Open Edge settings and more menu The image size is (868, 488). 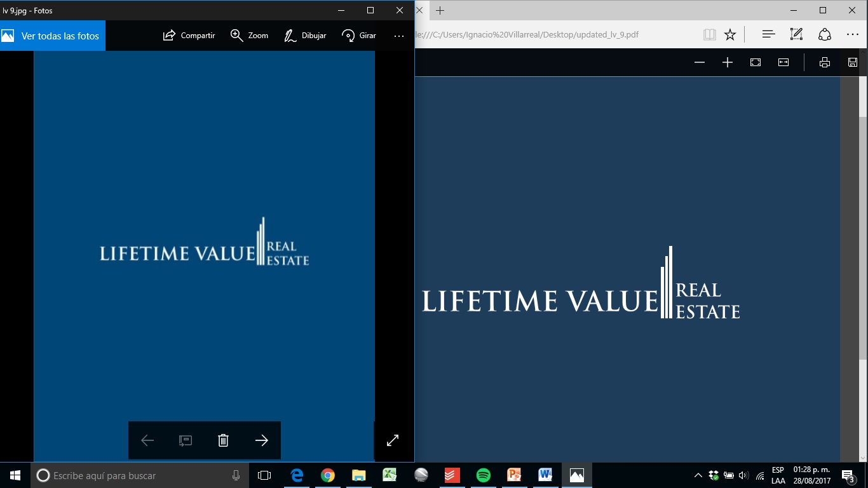pos(853,35)
